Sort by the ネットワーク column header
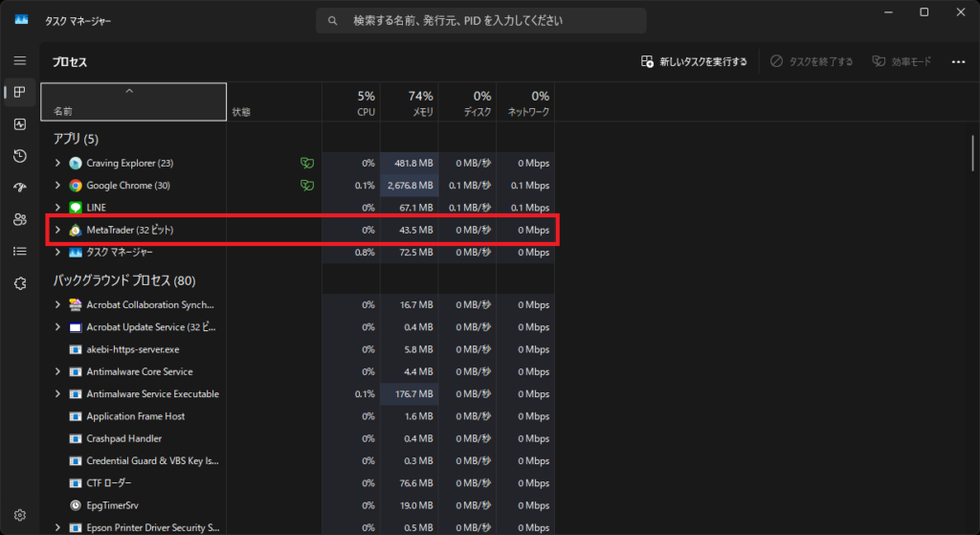This screenshot has height=535, width=980. (525, 101)
